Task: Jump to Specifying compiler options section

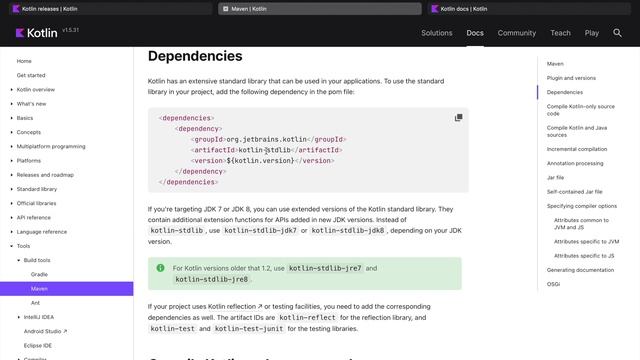Action: [x=582, y=206]
